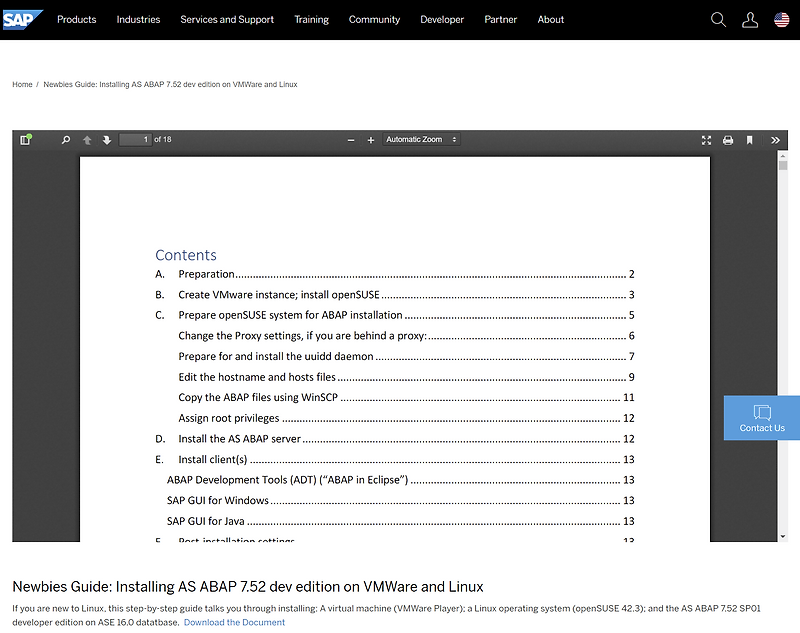
Task: Toggle the PDF sidebar panel
Action: click(27, 139)
